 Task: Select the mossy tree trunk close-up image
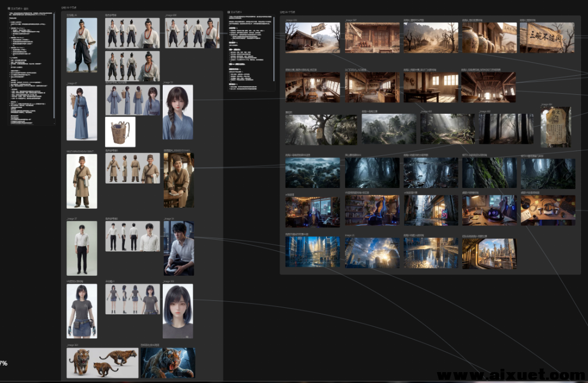point(489,173)
